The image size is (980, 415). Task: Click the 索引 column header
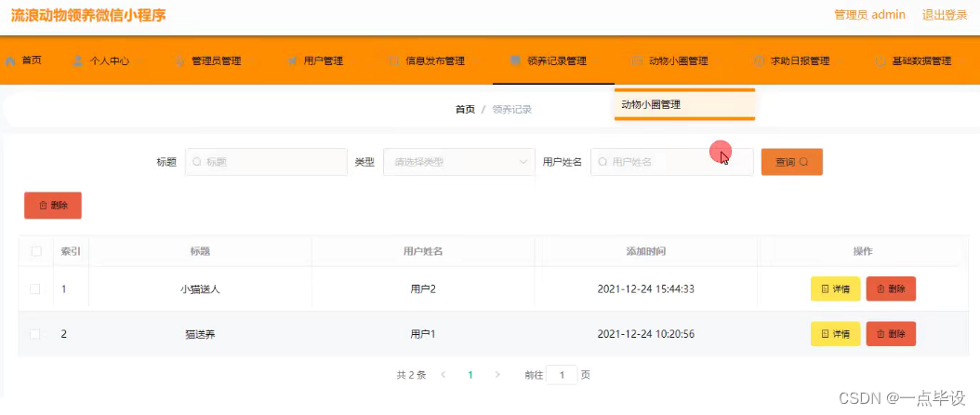coord(71,251)
